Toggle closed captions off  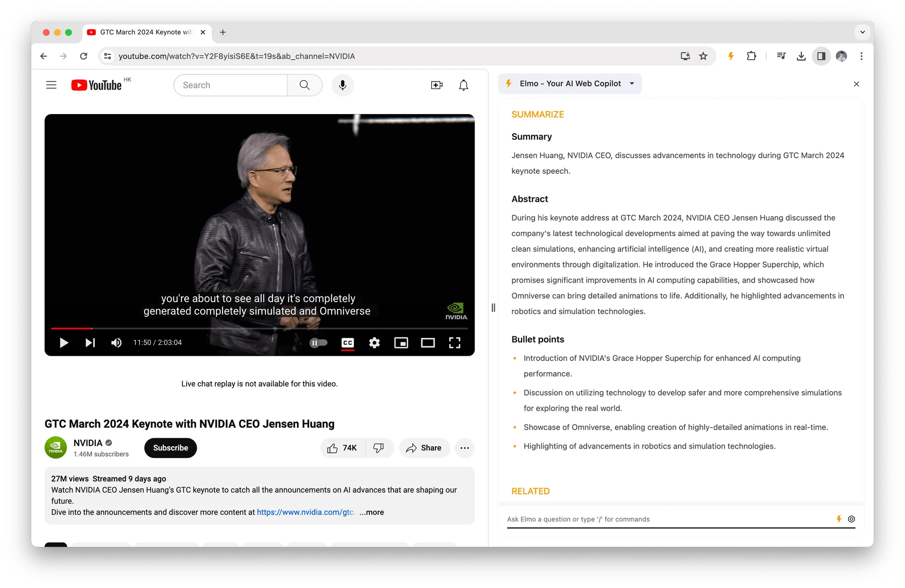pos(348,343)
